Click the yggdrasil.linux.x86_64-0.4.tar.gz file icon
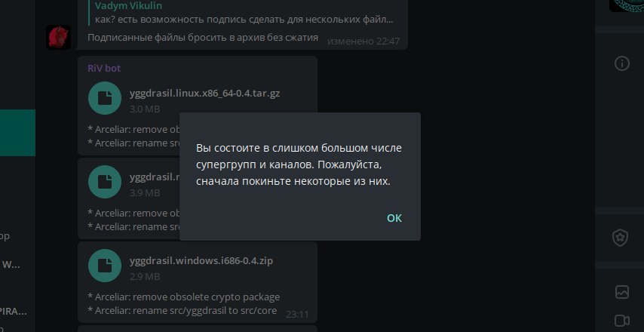644x332 pixels. (x=105, y=97)
